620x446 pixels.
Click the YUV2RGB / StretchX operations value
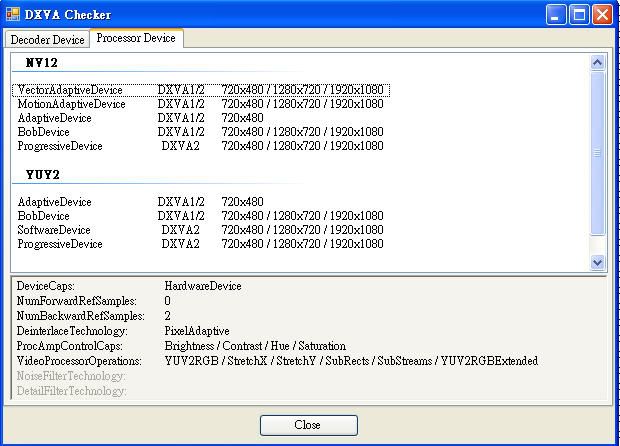click(351, 361)
